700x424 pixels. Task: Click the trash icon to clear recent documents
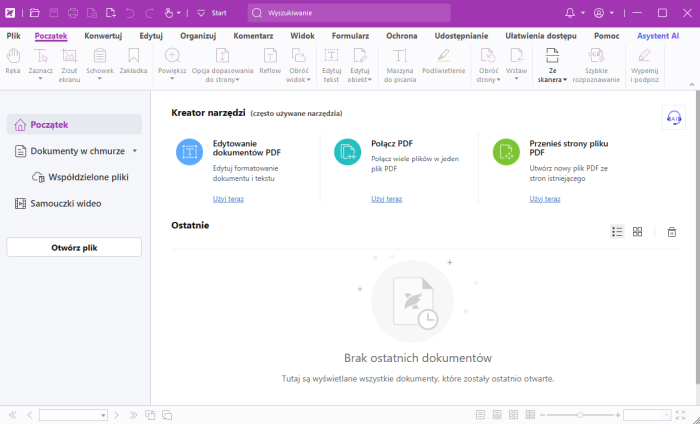672,232
